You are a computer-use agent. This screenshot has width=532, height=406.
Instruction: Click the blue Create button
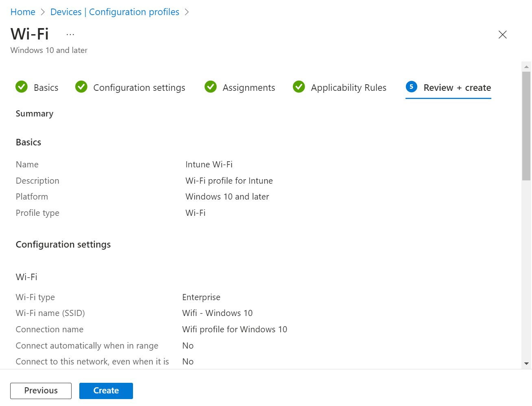coord(106,391)
